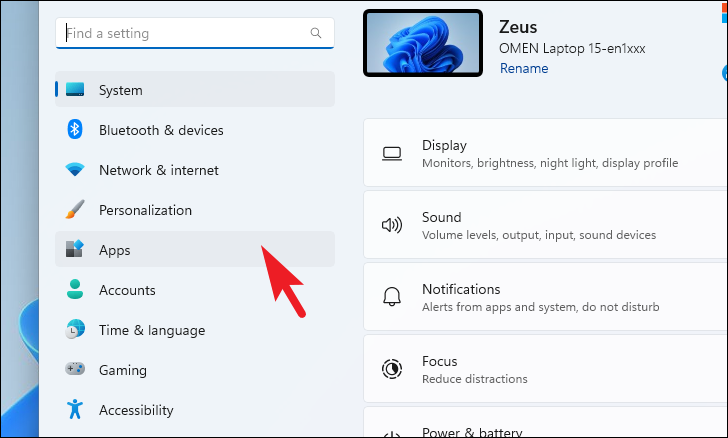Click the Accounts person icon
The height and width of the screenshot is (438, 728).
pos(75,289)
